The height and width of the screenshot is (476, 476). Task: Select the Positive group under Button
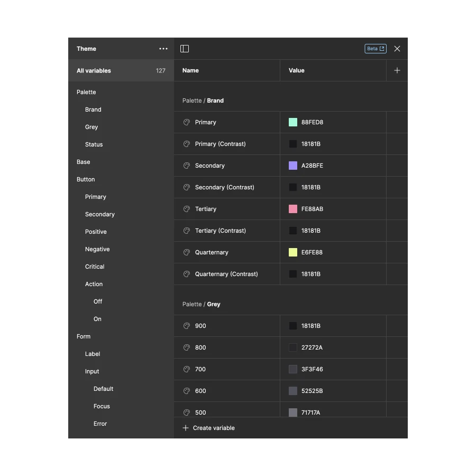pyautogui.click(x=96, y=232)
